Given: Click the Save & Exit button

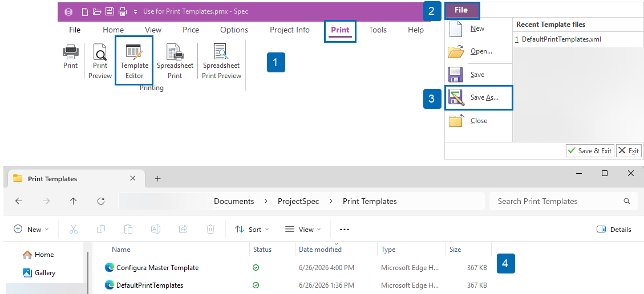Looking at the screenshot, I should pos(590,151).
